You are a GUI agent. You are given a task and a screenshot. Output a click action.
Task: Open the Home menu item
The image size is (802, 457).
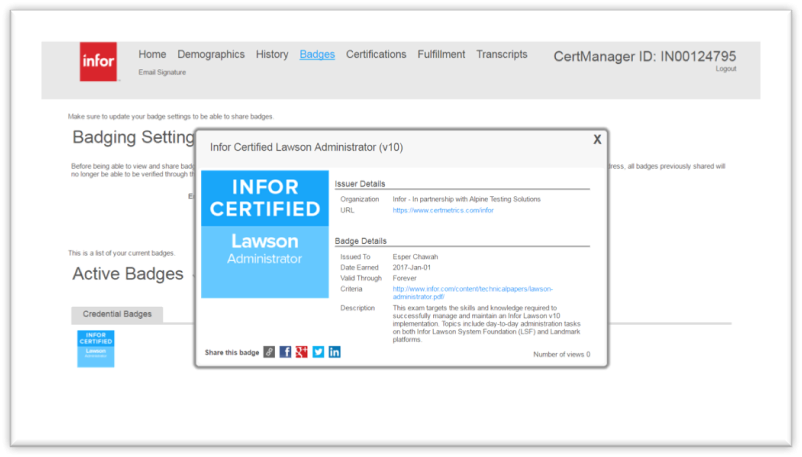pos(152,54)
